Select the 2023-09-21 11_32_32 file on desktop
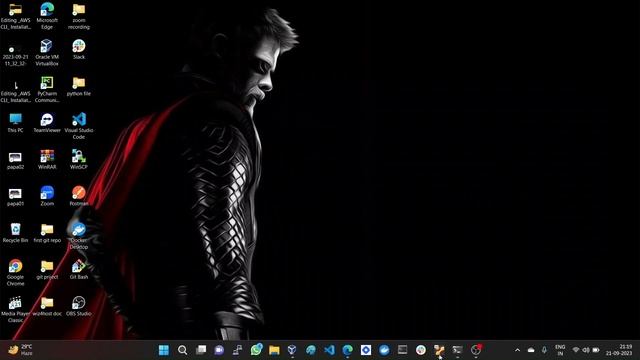The height and width of the screenshot is (360, 640). (x=16, y=56)
